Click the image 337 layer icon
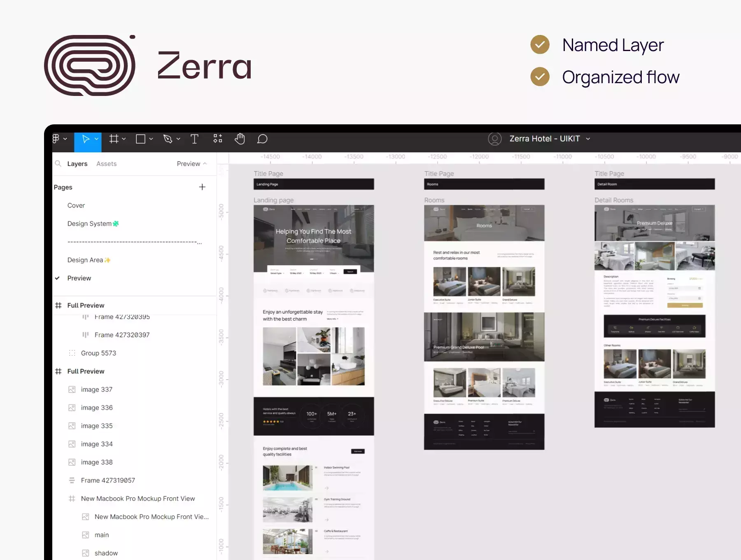Viewport: 741px width, 560px height. click(x=72, y=390)
